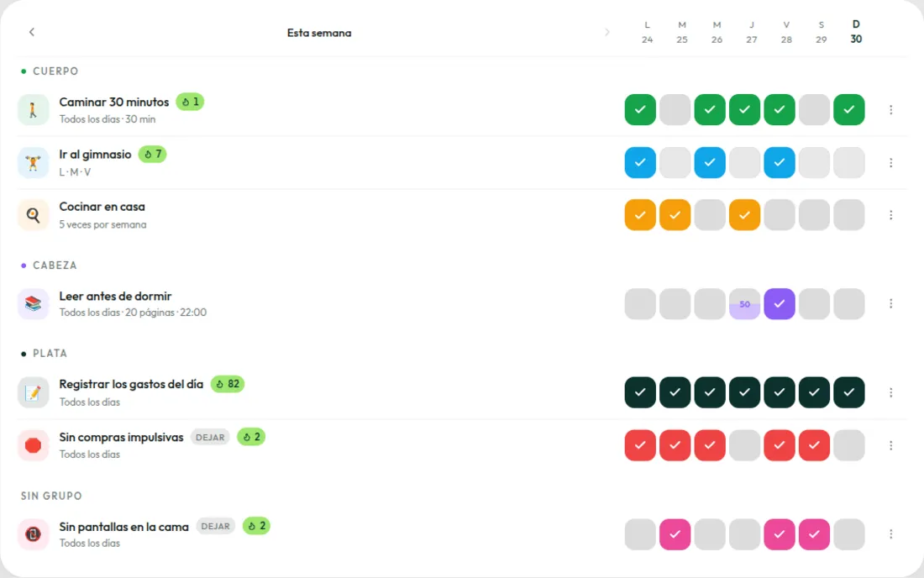The image size is (924, 578).
Task: Check Thursday 27 for Sin compras impulsivas
Action: 744,445
